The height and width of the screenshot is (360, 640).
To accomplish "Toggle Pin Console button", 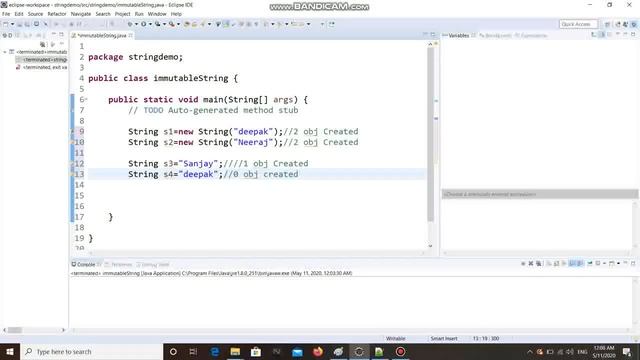I will pos(590,264).
